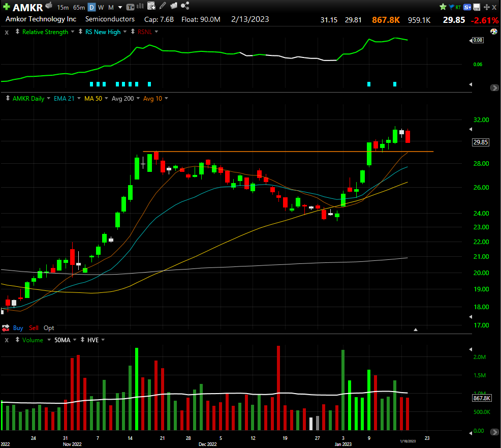The image size is (501, 448).
Task: Expand the Relative Strength dropdown arrow
Action: [73, 32]
